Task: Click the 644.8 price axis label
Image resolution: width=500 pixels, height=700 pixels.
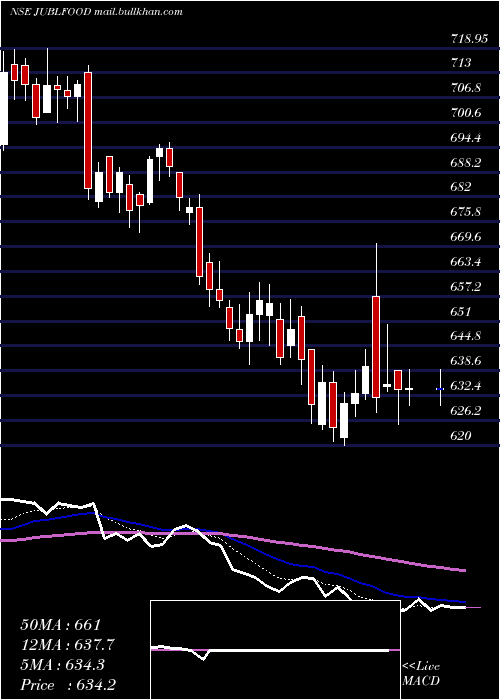Action: pos(466,336)
